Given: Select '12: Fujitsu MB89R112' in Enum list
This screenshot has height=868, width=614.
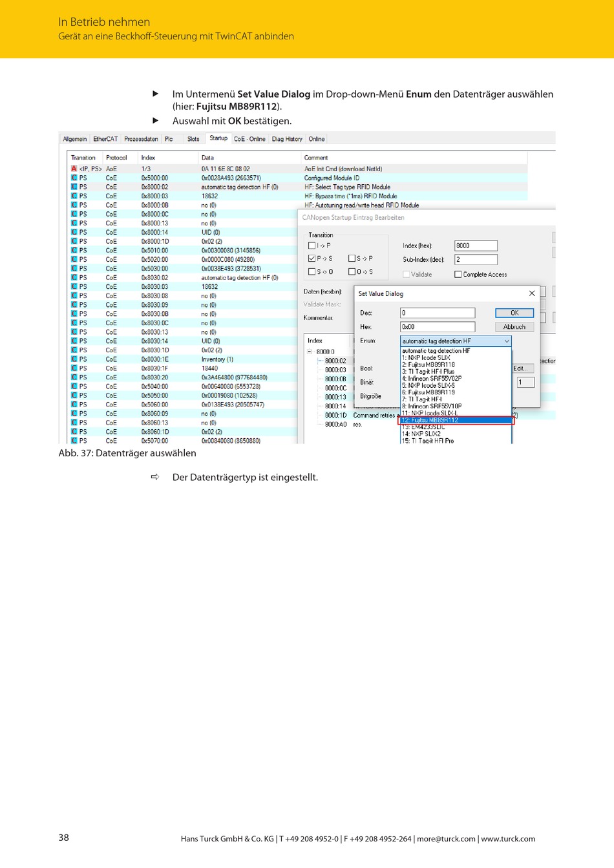Looking at the screenshot, I should coord(456,420).
